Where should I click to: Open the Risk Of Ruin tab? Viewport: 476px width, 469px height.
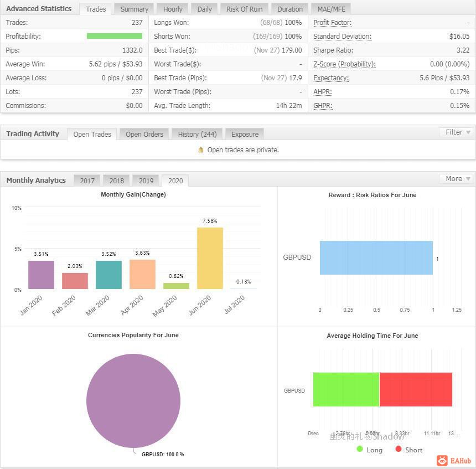click(245, 9)
